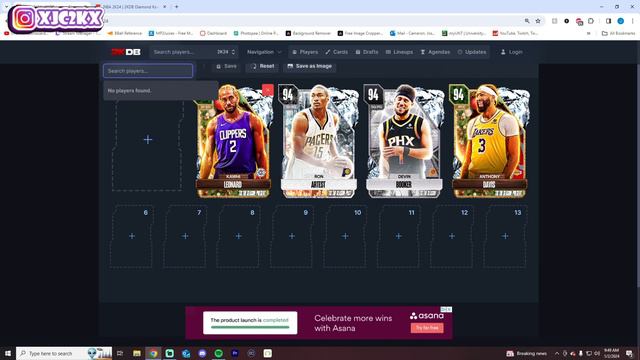The height and width of the screenshot is (360, 640).
Task: Open the All Bookmarks folder
Action: coord(618,33)
